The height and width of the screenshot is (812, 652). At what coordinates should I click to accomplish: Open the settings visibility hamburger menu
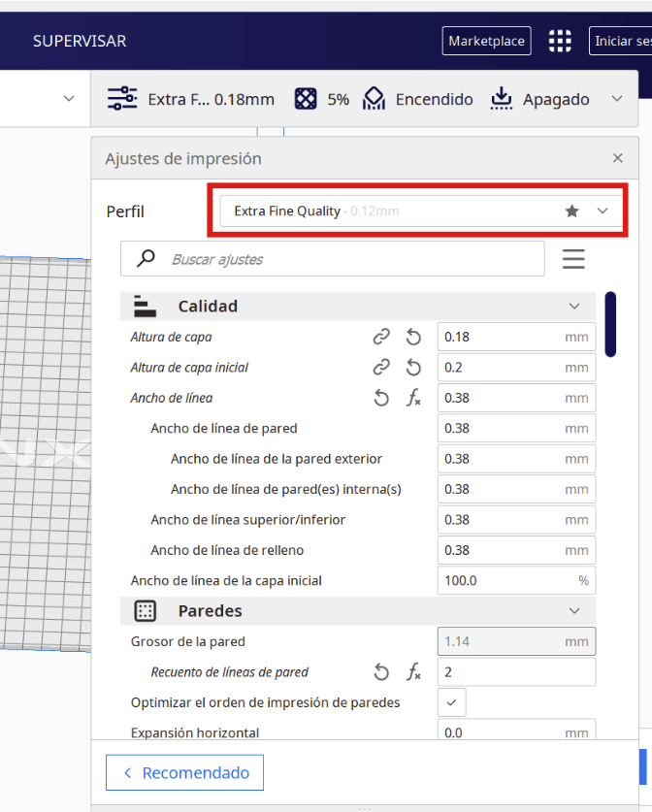pyautogui.click(x=573, y=259)
